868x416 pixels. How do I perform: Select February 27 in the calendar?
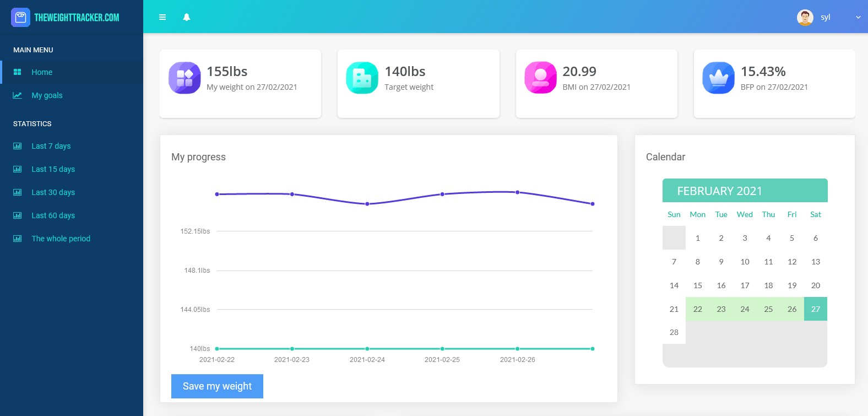pyautogui.click(x=815, y=309)
